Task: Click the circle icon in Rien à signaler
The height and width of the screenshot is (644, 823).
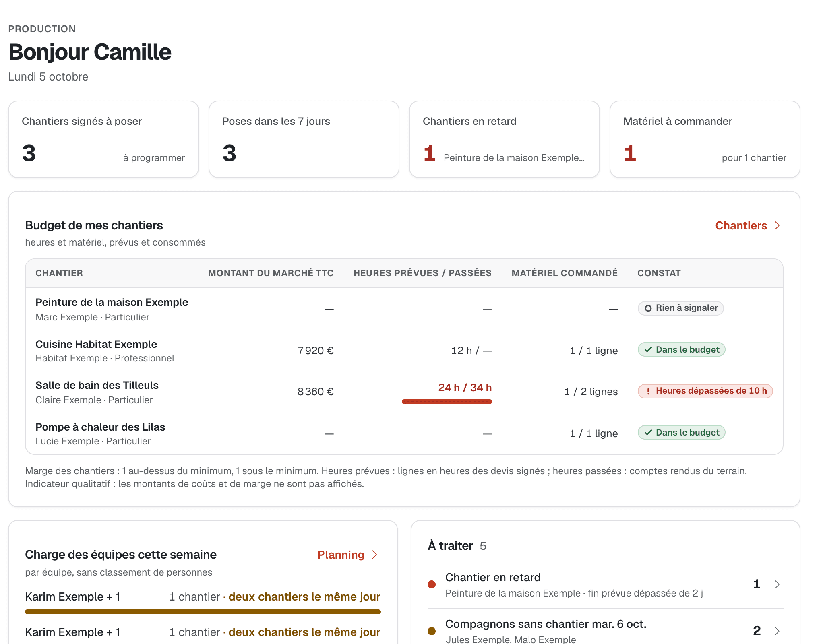Action: pos(648,308)
